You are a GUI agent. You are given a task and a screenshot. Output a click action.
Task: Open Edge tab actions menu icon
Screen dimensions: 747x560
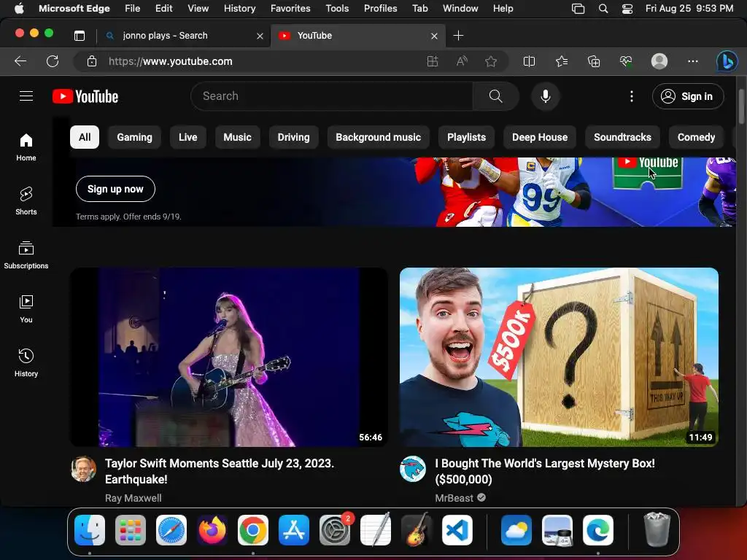click(x=80, y=36)
